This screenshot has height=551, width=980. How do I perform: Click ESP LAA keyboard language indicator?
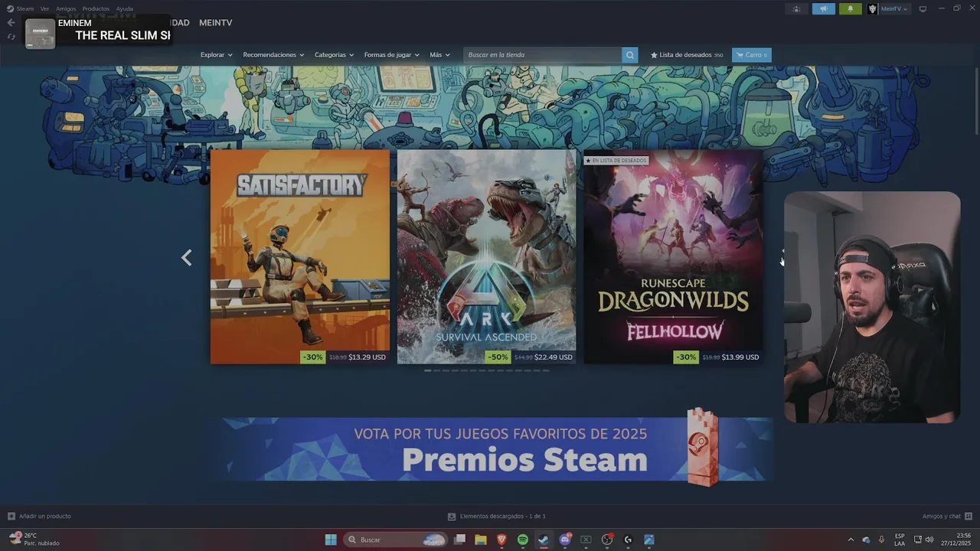coord(900,540)
